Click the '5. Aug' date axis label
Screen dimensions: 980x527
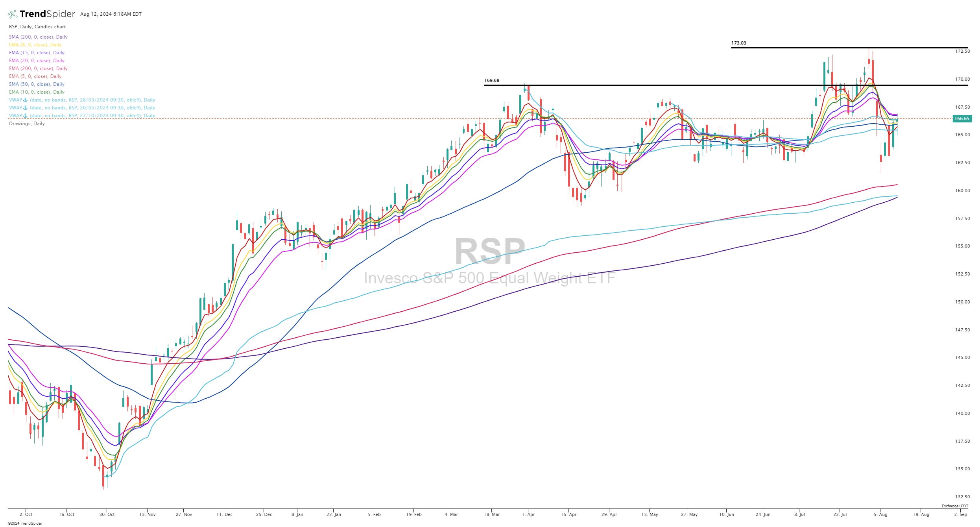(x=880, y=514)
